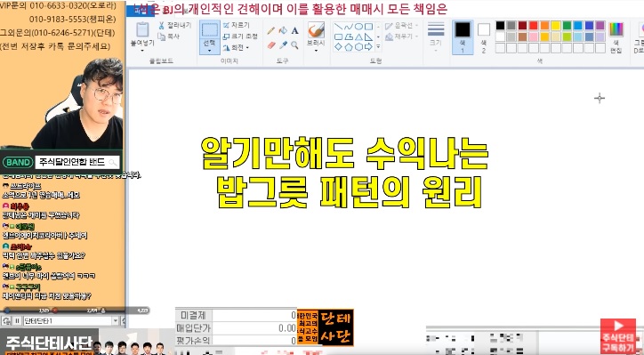
Task: Select the Text (A) tool
Action: (295, 31)
